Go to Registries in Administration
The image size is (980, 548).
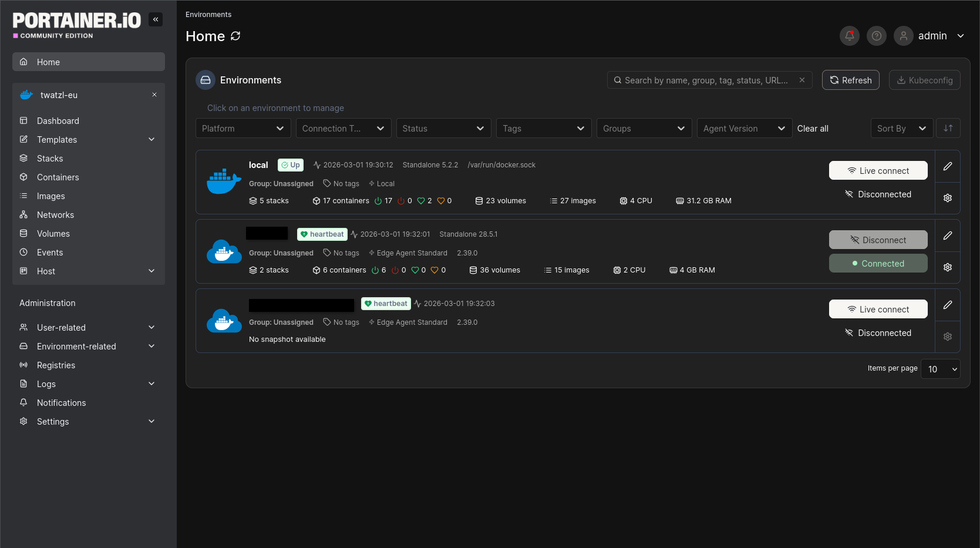coord(56,365)
